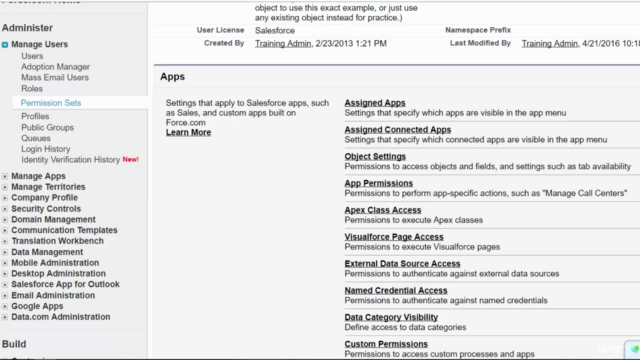
Task: Collapse the Manage Users section
Action: (x=5, y=44)
